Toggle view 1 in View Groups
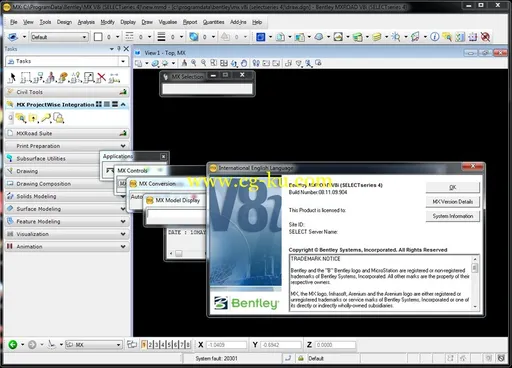Image resolution: width=512 pixels, height=368 pixels. click(144, 344)
